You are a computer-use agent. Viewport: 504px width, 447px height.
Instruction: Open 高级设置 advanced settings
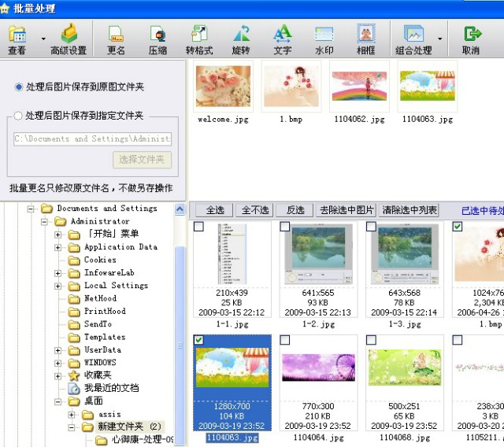pos(69,40)
